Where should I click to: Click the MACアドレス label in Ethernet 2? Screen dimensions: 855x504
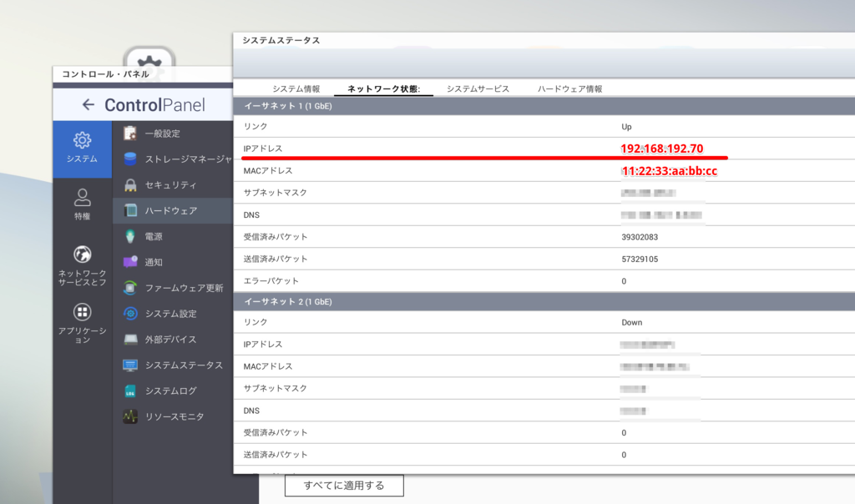click(268, 366)
